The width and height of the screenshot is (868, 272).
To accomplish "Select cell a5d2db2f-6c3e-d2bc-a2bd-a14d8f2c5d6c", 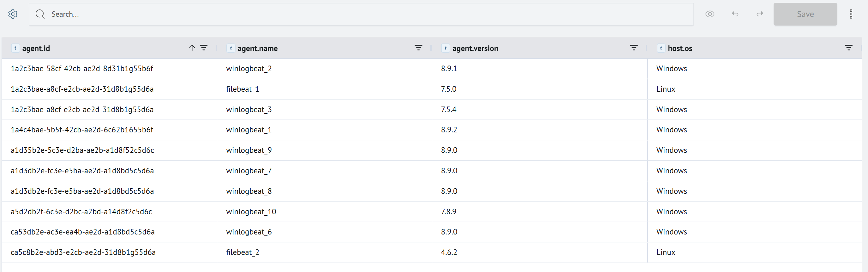I will [x=110, y=212].
